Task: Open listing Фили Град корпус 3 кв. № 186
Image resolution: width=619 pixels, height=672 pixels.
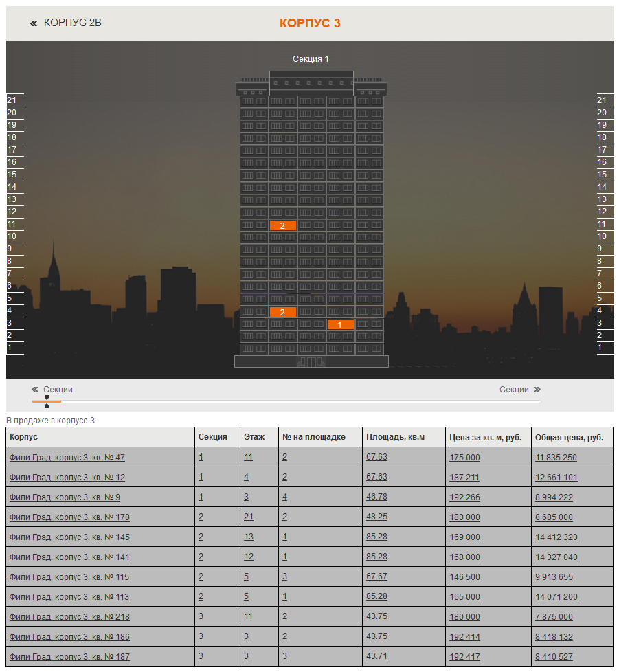Action: (x=69, y=637)
